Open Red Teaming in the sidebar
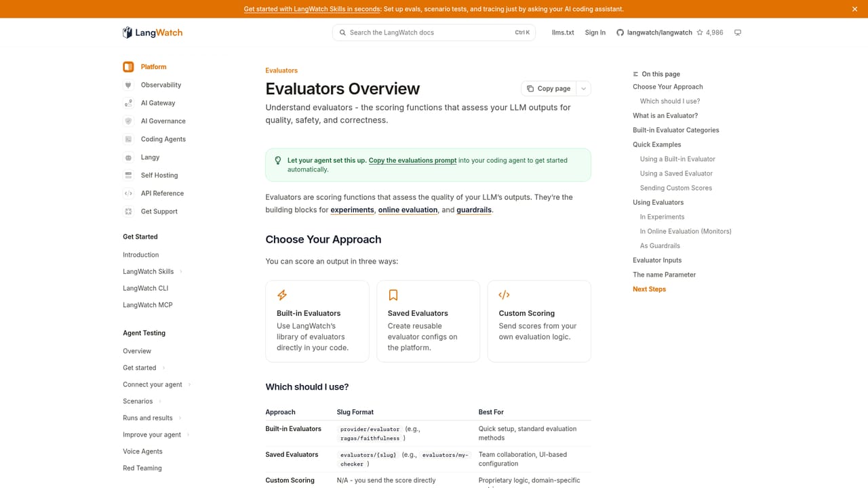 [x=142, y=468]
